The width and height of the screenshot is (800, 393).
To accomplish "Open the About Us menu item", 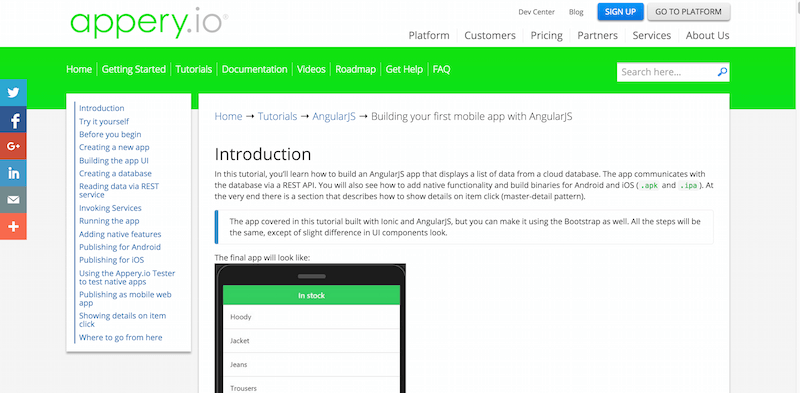I will 707,35.
